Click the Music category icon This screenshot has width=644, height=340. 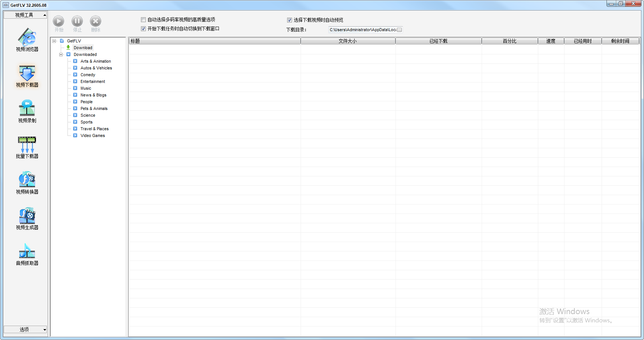pos(75,88)
